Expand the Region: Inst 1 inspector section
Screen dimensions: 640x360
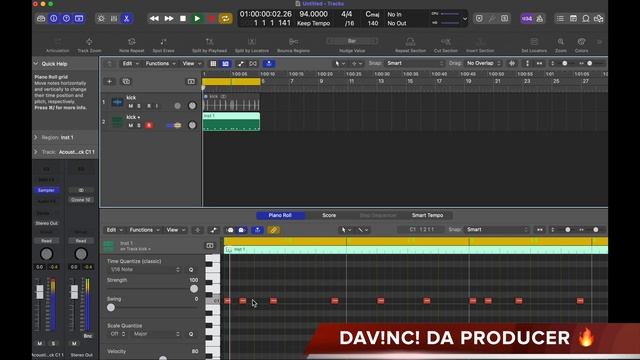(36, 138)
